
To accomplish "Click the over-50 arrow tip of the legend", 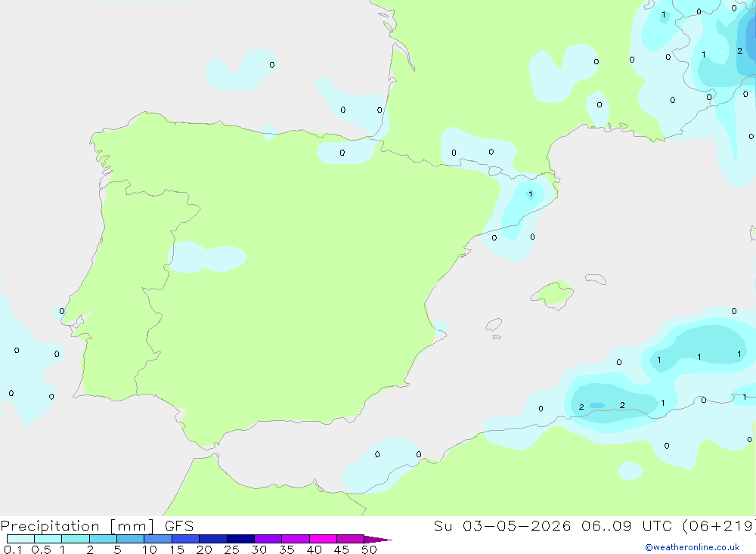I will [x=378, y=540].
